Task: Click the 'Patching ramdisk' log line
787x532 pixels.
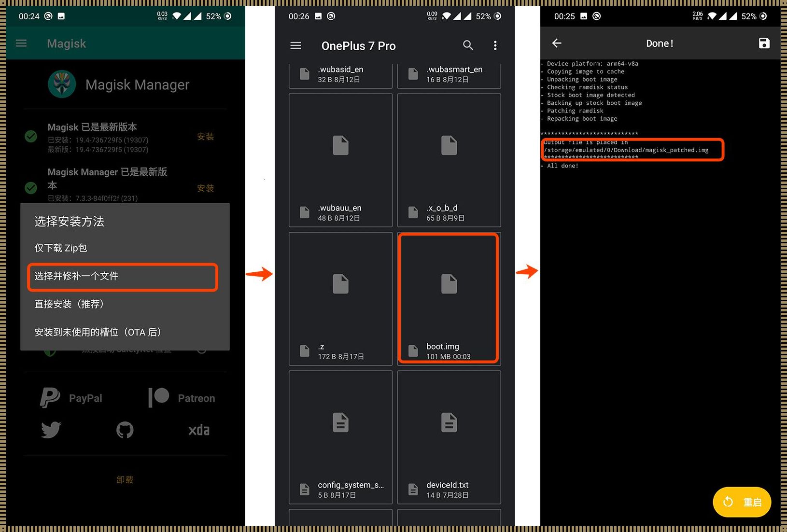Action: tap(573, 111)
